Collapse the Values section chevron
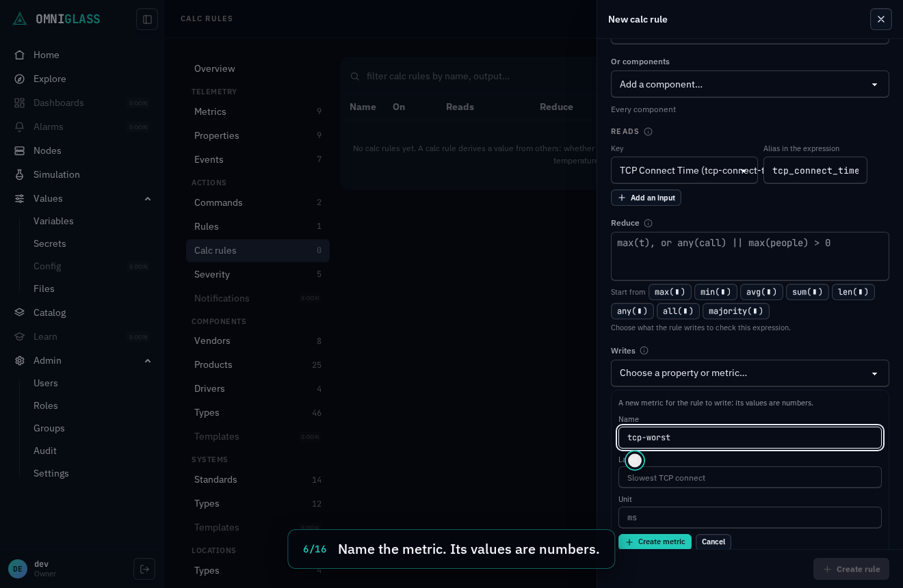Viewport: 903px width, 588px height. pyautogui.click(x=148, y=198)
